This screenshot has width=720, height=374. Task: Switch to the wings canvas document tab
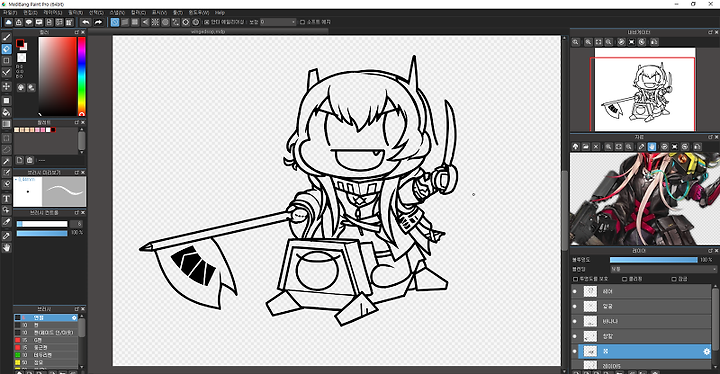click(209, 31)
